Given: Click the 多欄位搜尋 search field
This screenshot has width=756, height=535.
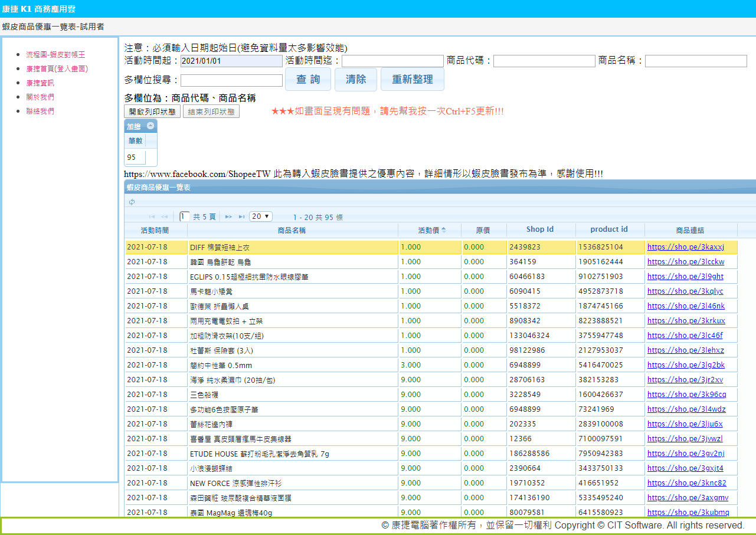Looking at the screenshot, I should 231,80.
